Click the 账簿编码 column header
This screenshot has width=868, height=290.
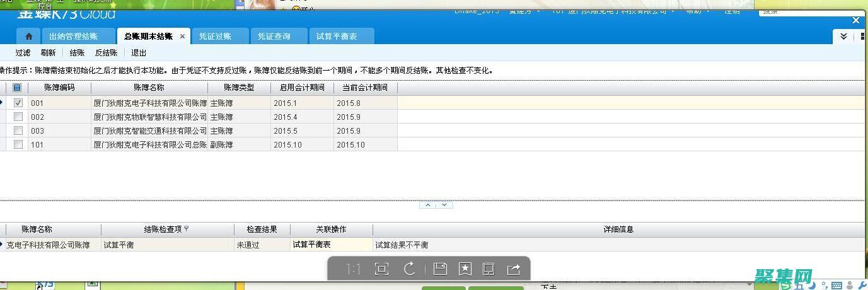59,88
